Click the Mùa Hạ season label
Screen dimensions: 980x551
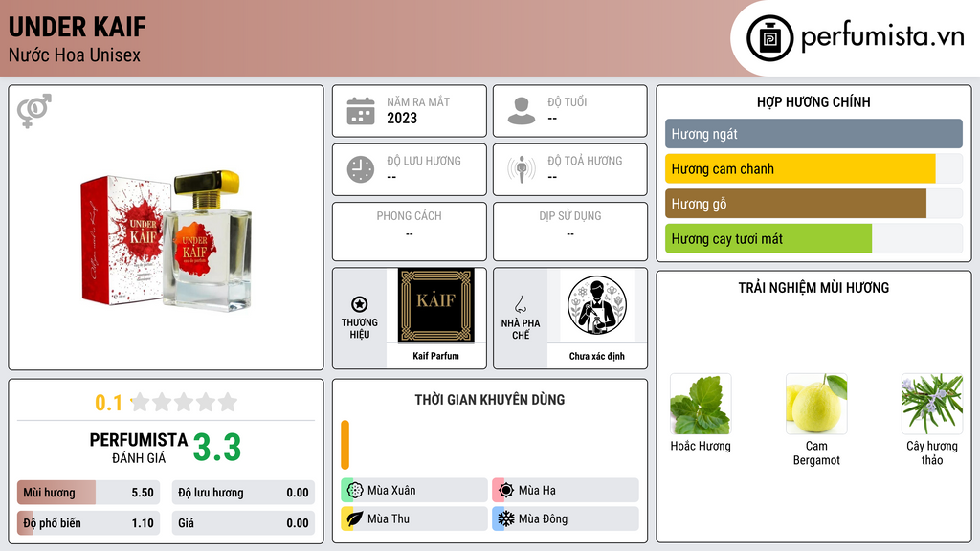click(537, 491)
